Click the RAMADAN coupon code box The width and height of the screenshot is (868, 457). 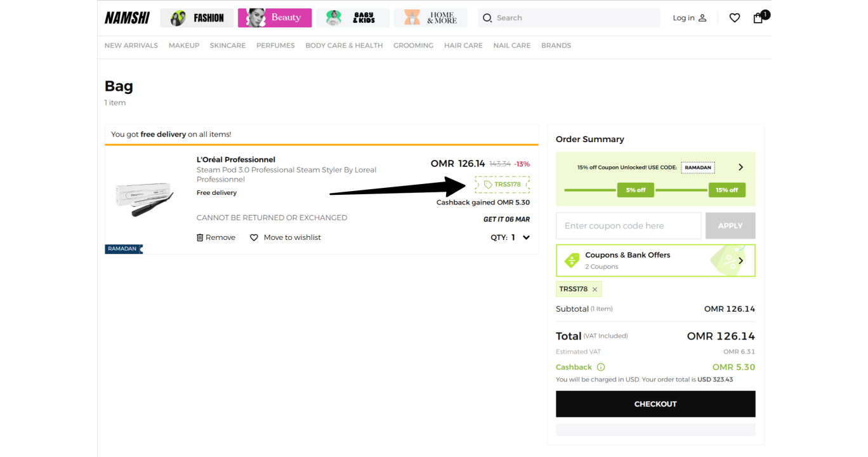[x=698, y=168]
